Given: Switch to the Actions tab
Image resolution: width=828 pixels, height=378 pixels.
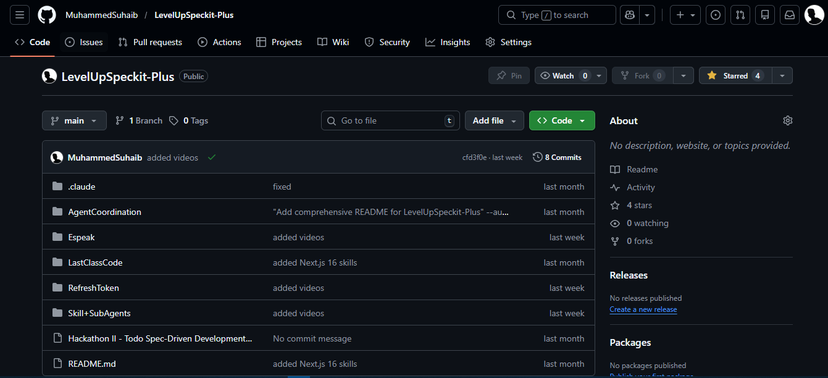Looking at the screenshot, I should [x=219, y=42].
